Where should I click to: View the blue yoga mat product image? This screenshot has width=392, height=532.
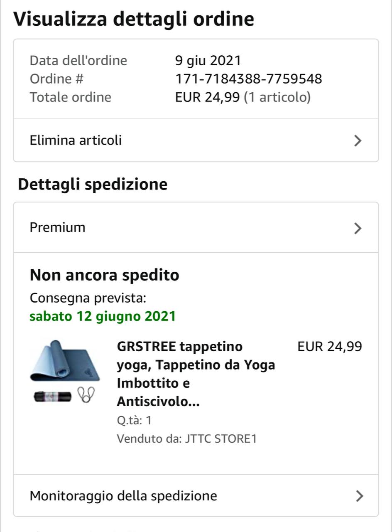point(65,360)
